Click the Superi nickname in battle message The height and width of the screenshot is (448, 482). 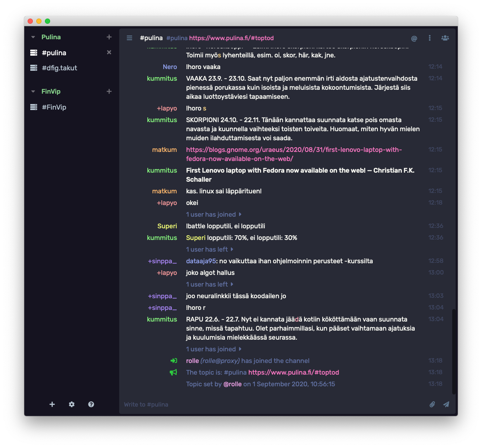pos(167,226)
